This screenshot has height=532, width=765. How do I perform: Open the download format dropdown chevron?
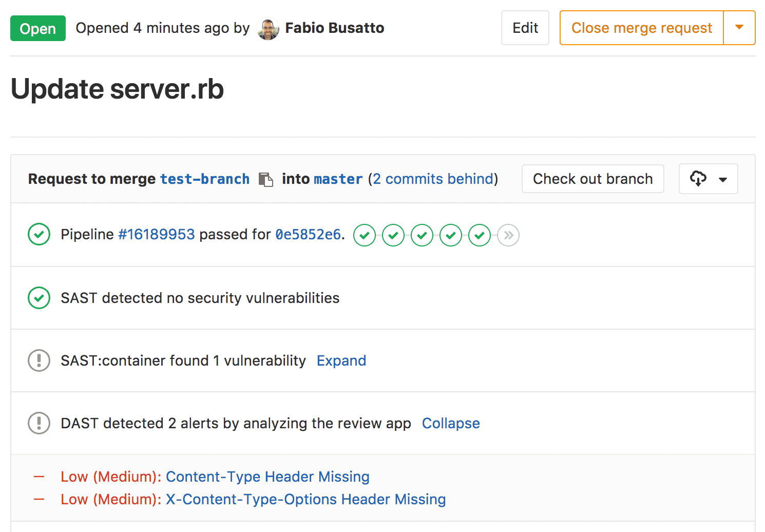click(723, 180)
